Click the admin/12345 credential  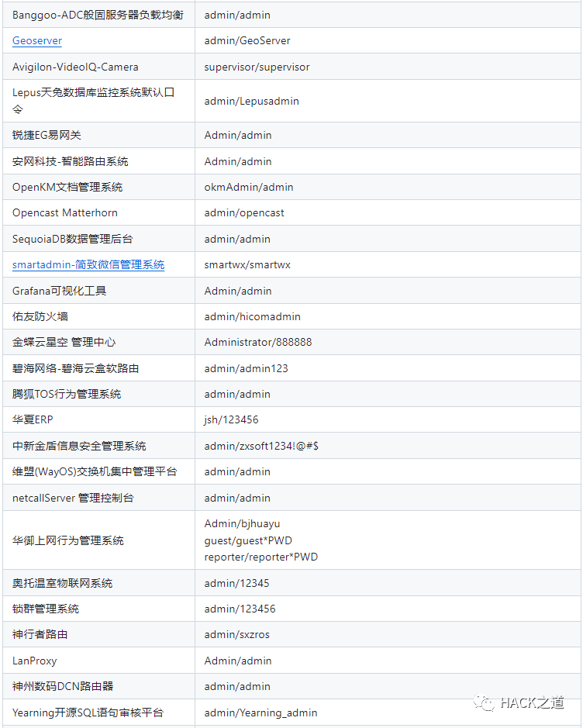tap(236, 583)
